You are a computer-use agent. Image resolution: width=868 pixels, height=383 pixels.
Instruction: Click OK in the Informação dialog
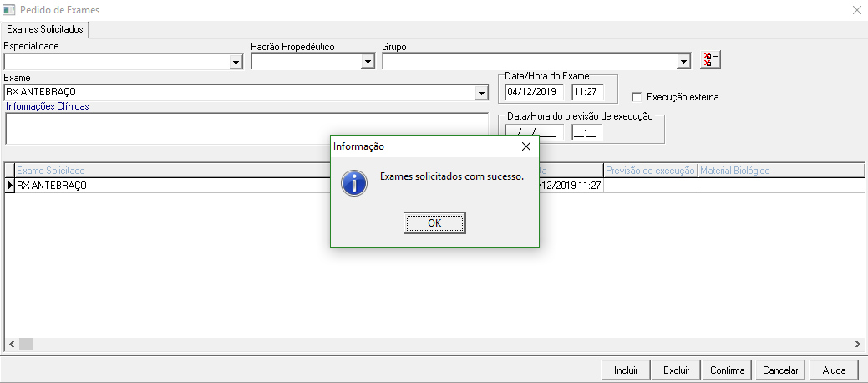[x=434, y=222]
